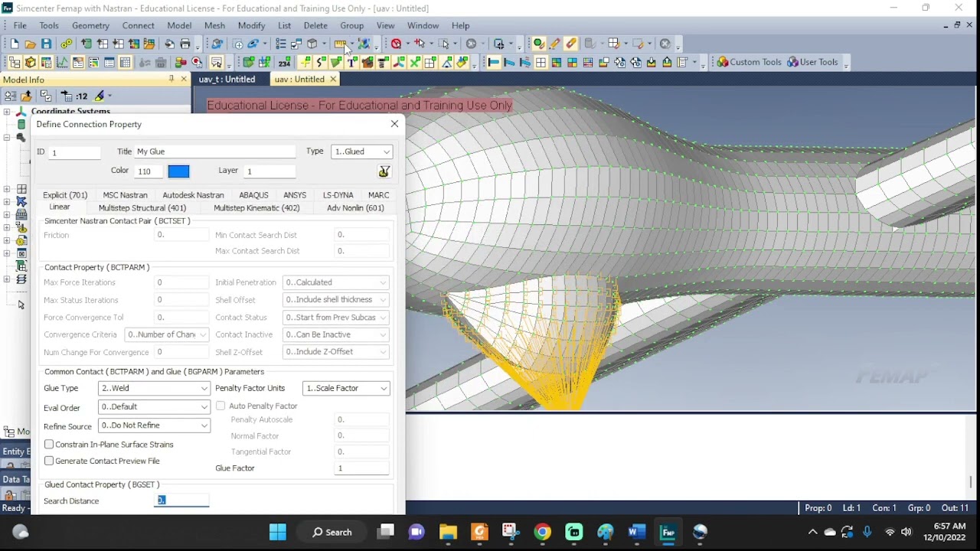Click the green entity select icon
Screen dimensions: 980x551
click(x=538, y=44)
